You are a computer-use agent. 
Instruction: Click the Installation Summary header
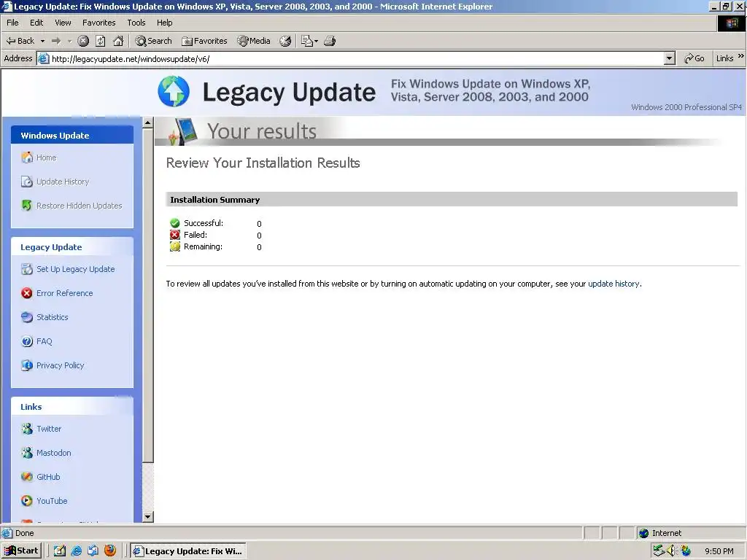tap(452, 200)
